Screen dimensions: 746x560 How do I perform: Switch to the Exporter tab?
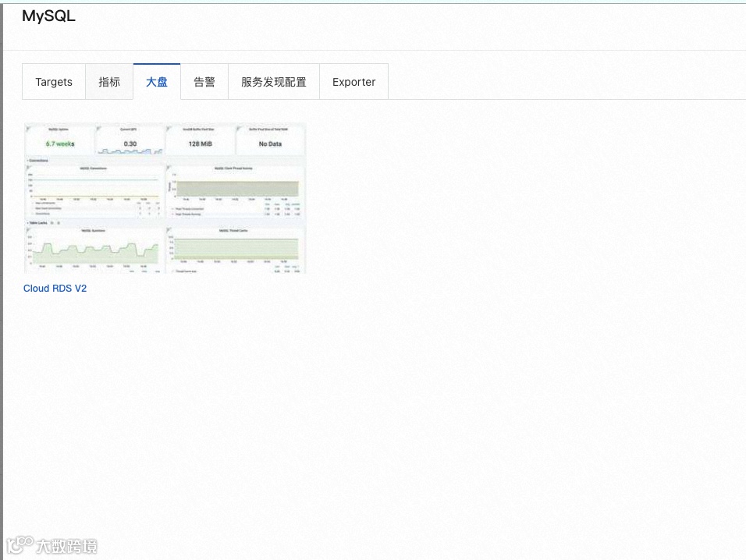pos(354,82)
